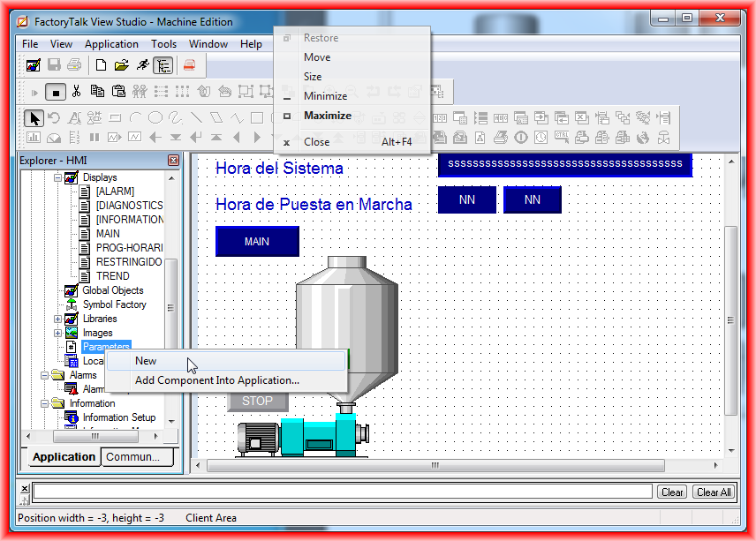Choose the Line drawing tool
The width and height of the screenshot is (756, 541).
pyautogui.click(x=197, y=117)
